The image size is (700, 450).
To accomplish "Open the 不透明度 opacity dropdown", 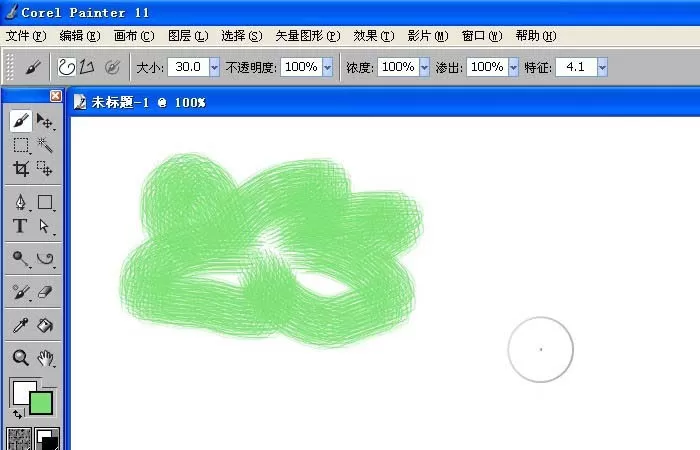I will click(327, 67).
